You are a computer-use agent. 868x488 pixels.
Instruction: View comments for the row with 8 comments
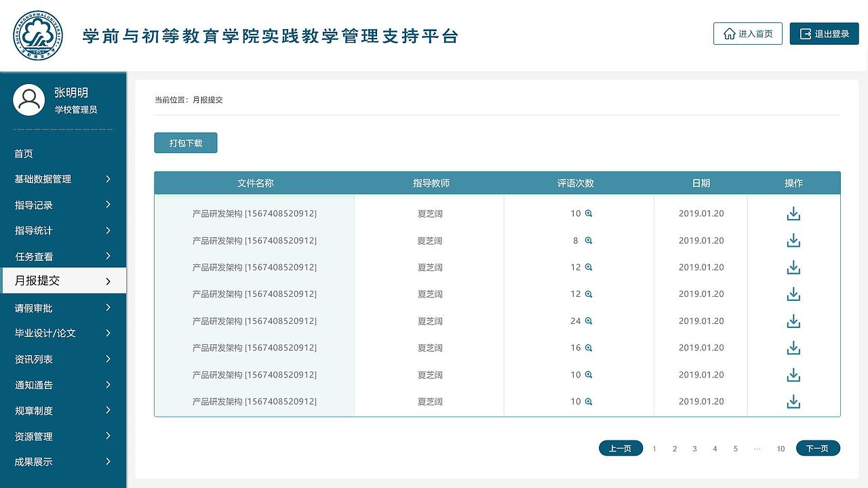coord(589,241)
